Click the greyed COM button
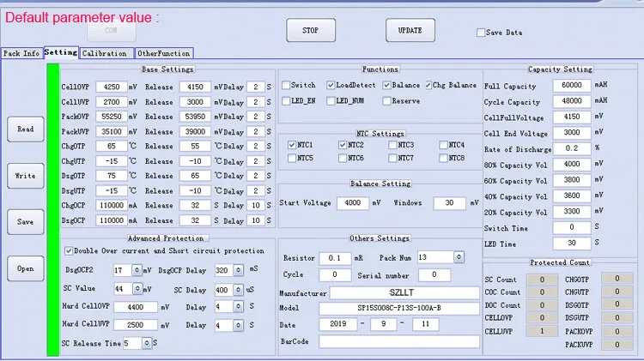This screenshot has width=644, height=361. pyautogui.click(x=112, y=31)
